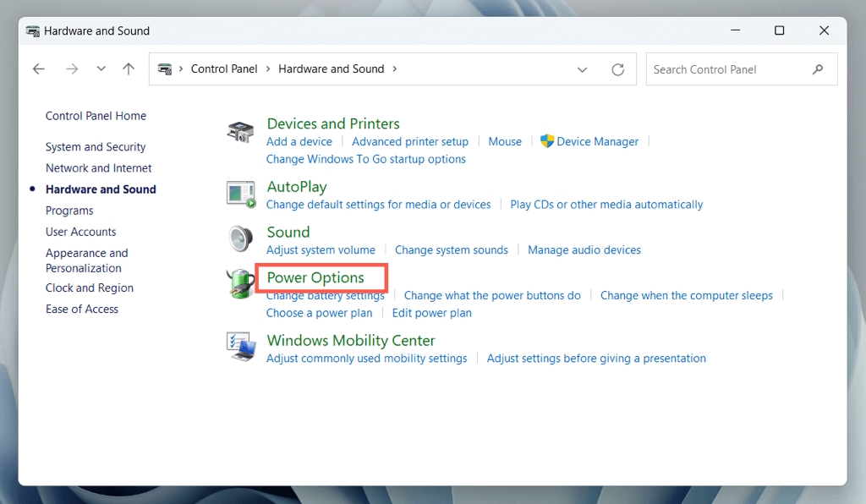Viewport: 866px width, 504px height.
Task: Expand the address bar history dropdown
Action: [x=583, y=69]
